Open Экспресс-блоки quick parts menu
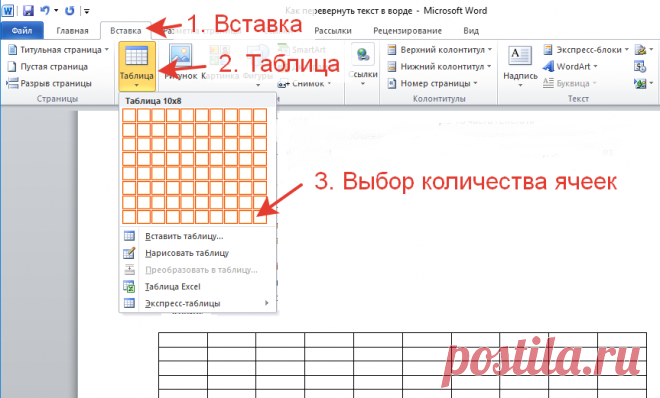The image size is (660, 398). coord(585,50)
